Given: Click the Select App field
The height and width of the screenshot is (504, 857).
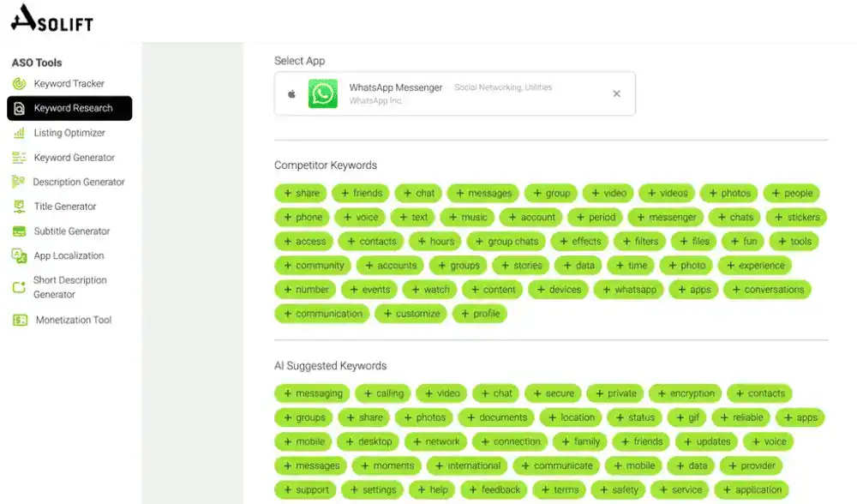Looking at the screenshot, I should pyautogui.click(x=454, y=94).
